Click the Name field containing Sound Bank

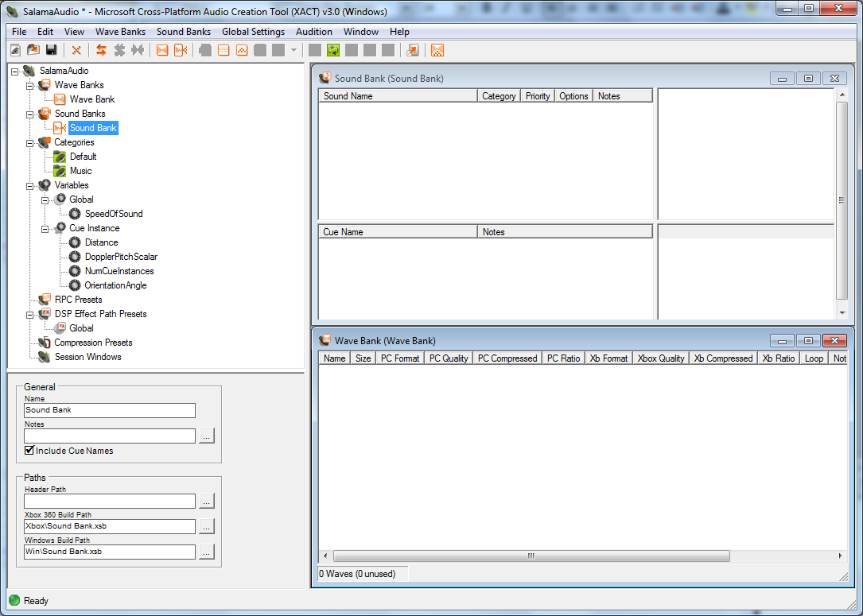(110, 410)
